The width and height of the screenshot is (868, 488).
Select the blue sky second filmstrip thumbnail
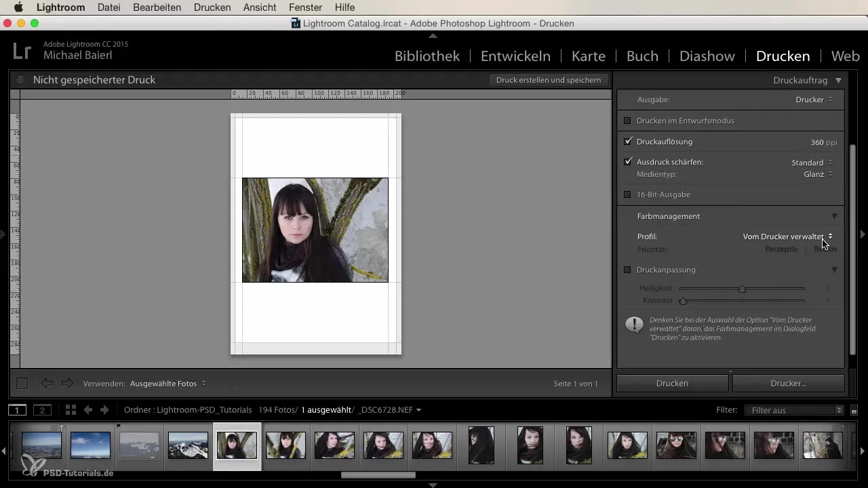(x=90, y=445)
